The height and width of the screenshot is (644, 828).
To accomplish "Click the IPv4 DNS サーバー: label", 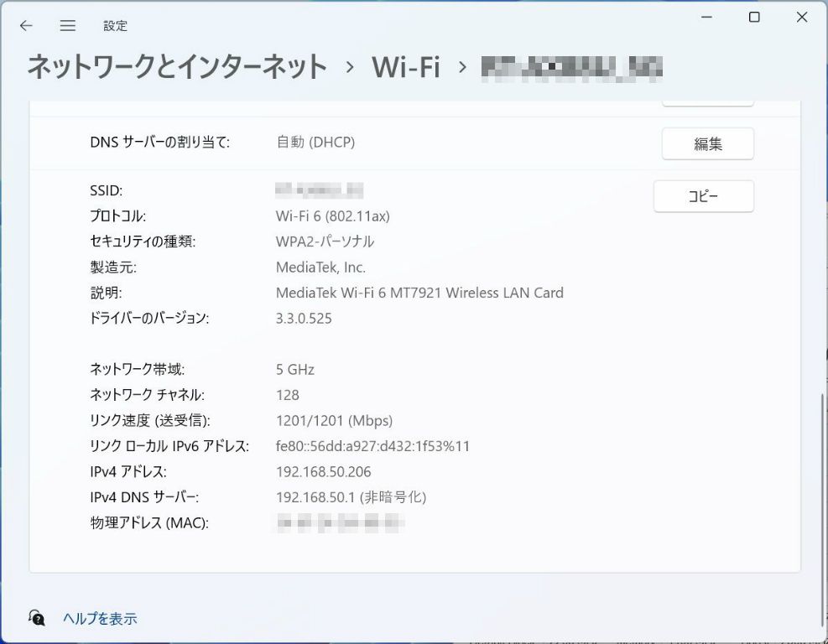I will [x=144, y=497].
